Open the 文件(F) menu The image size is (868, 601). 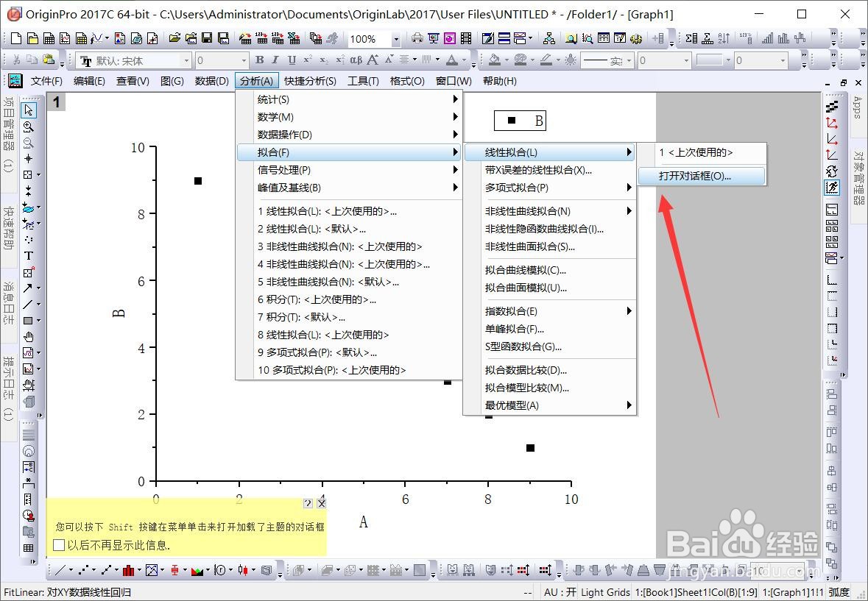[x=46, y=81]
